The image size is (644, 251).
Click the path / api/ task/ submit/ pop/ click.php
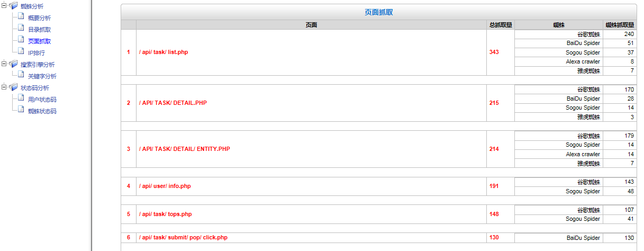pyautogui.click(x=184, y=237)
